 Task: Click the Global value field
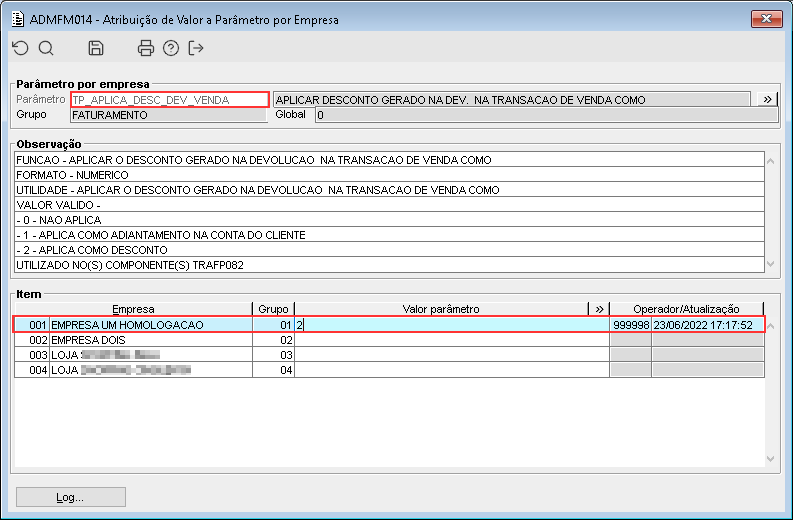[x=546, y=115]
